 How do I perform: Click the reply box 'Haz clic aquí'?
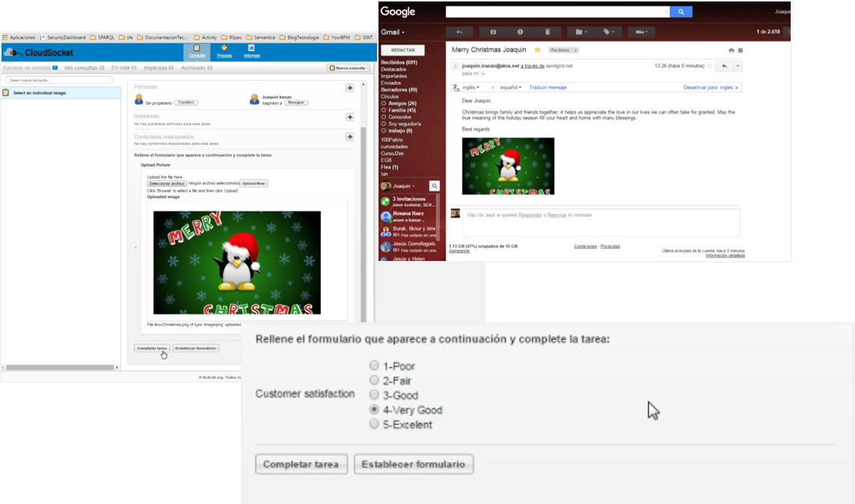(601, 222)
